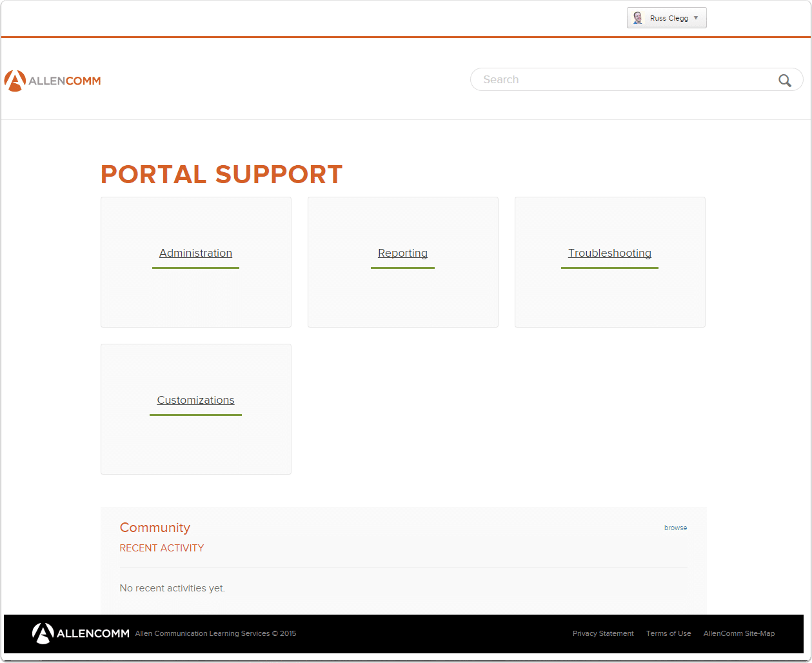This screenshot has height=663, width=812.
Task: Open the Troubleshooting category link
Action: tap(609, 253)
